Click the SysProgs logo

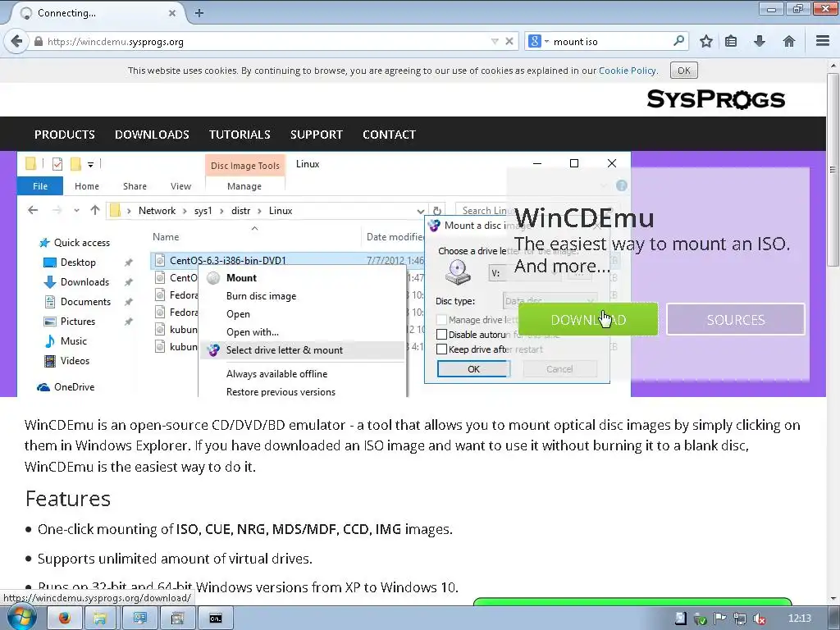tap(715, 99)
